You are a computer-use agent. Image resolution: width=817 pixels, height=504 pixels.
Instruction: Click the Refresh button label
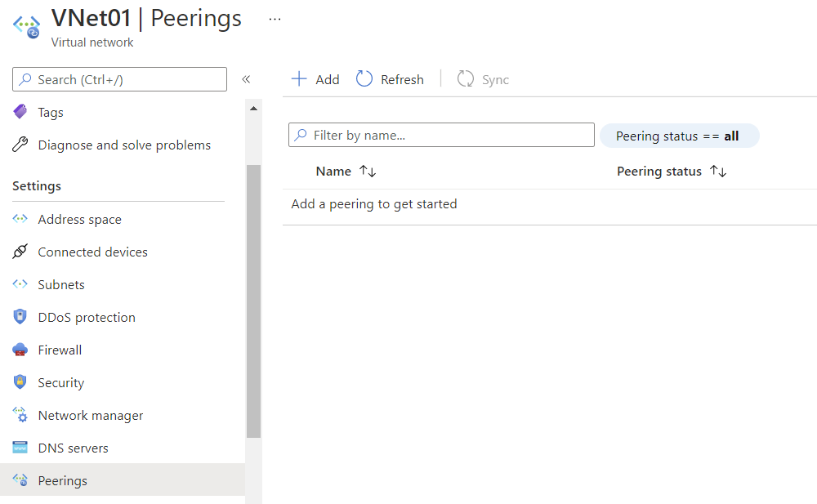pos(402,79)
